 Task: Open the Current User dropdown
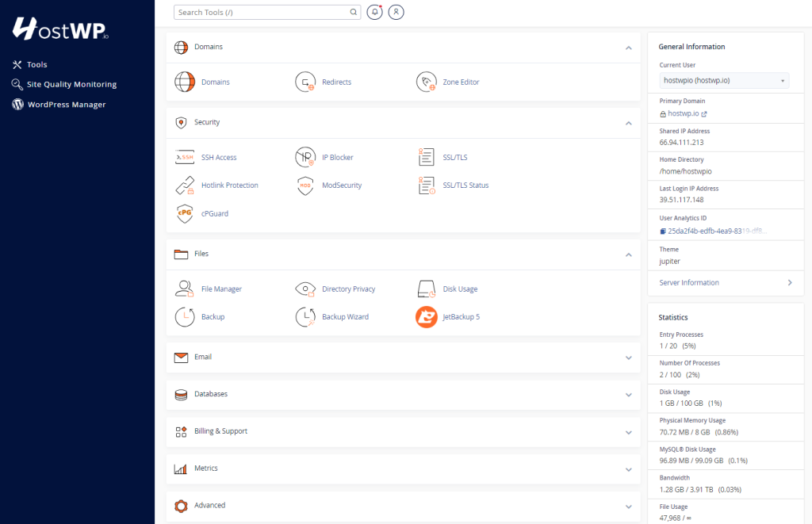point(724,80)
